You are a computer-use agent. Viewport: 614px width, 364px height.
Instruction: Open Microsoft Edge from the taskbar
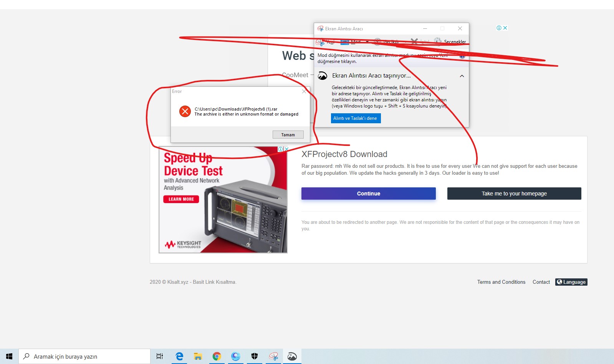pyautogui.click(x=179, y=356)
